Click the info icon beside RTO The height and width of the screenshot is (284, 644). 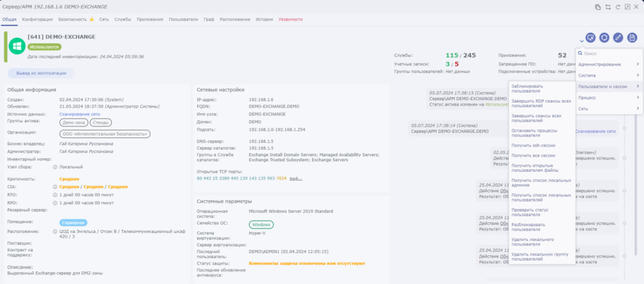pyautogui.click(x=55, y=195)
